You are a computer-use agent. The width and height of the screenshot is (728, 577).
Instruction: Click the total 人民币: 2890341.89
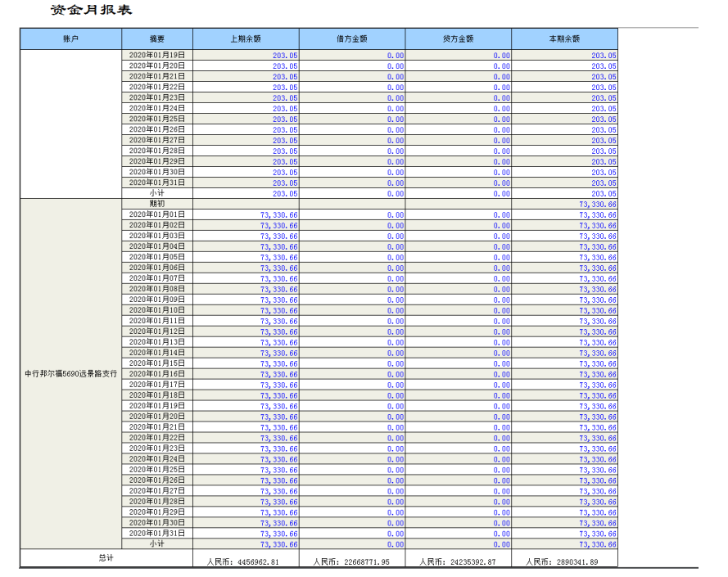[x=563, y=561]
